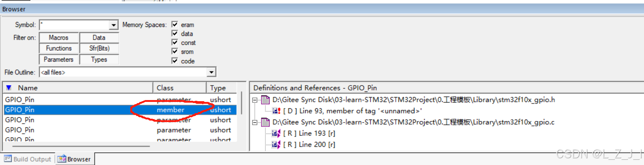Select the first GPIO_Pin parameter row
Viewport: 644px width, 165px height.
click(120, 100)
